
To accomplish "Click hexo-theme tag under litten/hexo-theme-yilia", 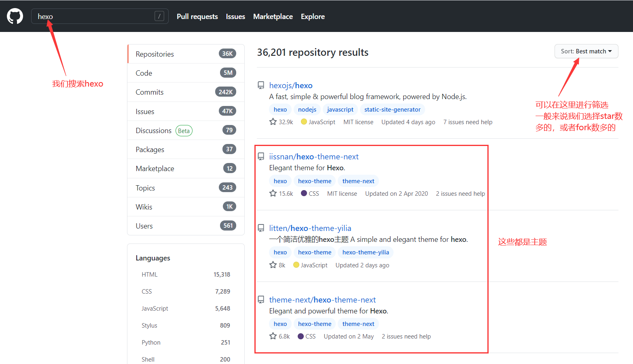I will coord(315,252).
